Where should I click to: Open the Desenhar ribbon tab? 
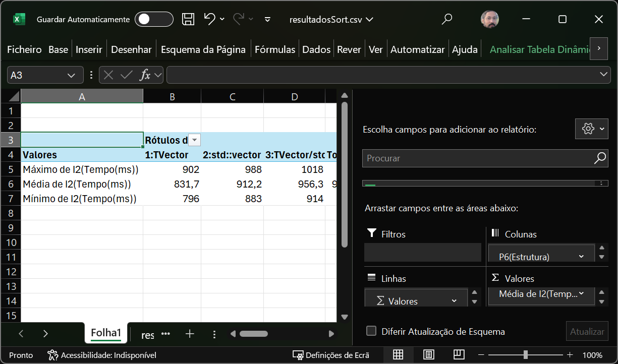[131, 49]
